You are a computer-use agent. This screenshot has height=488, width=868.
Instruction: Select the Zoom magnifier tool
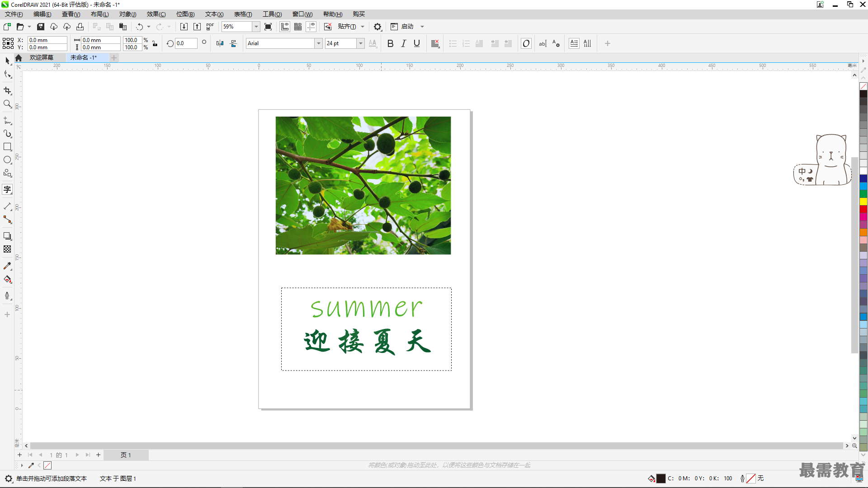(7, 104)
